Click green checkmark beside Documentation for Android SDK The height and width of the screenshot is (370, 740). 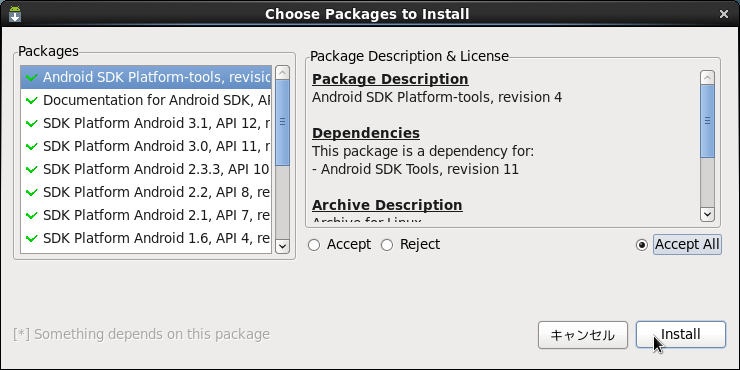[x=32, y=101]
